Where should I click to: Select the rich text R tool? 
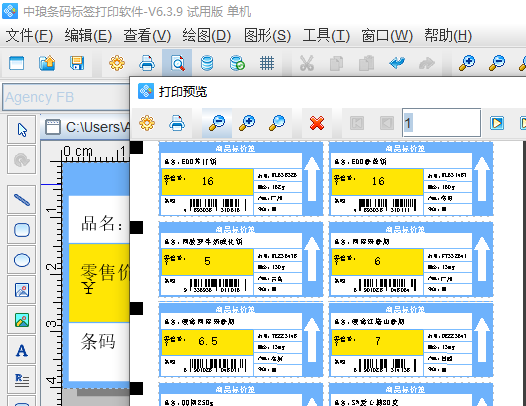[22, 380]
